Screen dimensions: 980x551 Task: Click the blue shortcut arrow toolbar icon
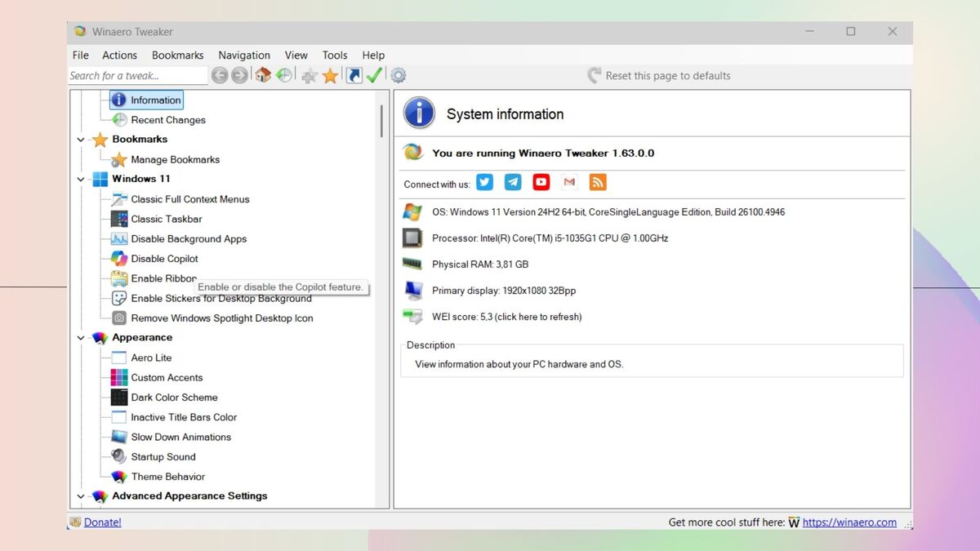tap(354, 75)
